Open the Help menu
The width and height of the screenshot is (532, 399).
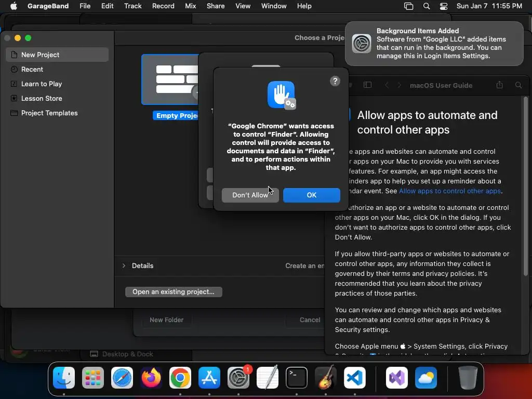click(304, 6)
